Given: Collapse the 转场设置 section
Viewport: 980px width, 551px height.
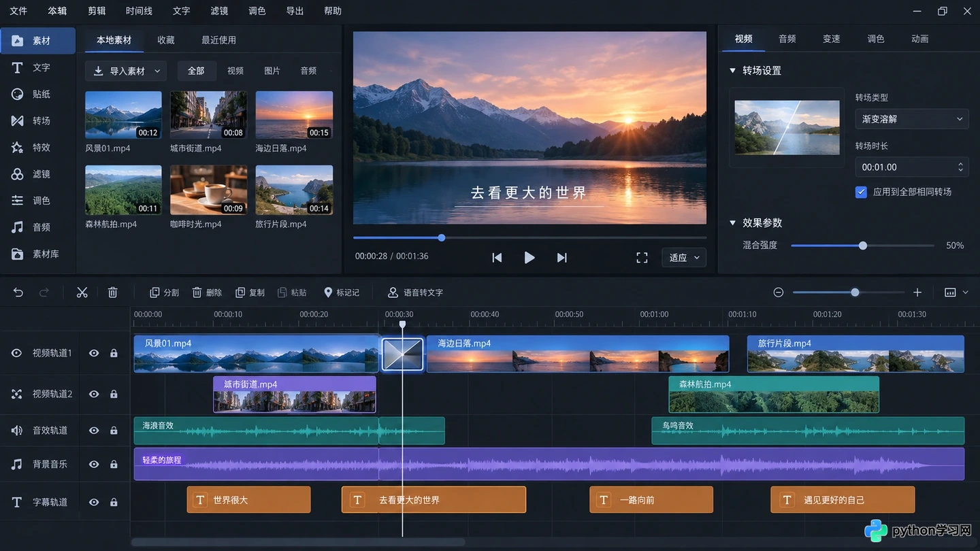Looking at the screenshot, I should coord(733,71).
